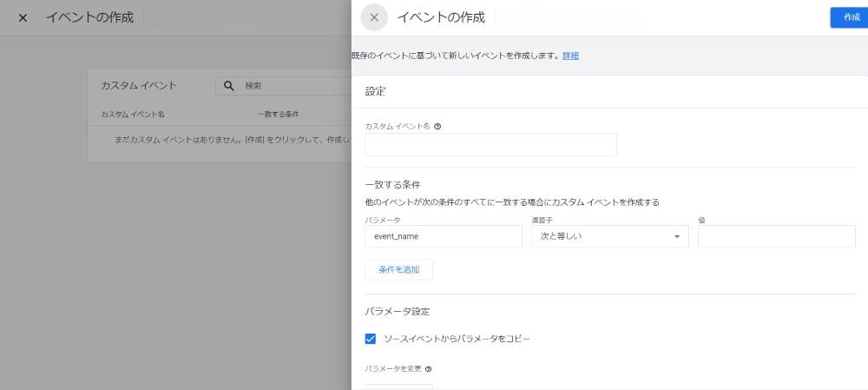This screenshot has height=390, width=868.
Task: Click the empty 値 input field
Action: (776, 236)
